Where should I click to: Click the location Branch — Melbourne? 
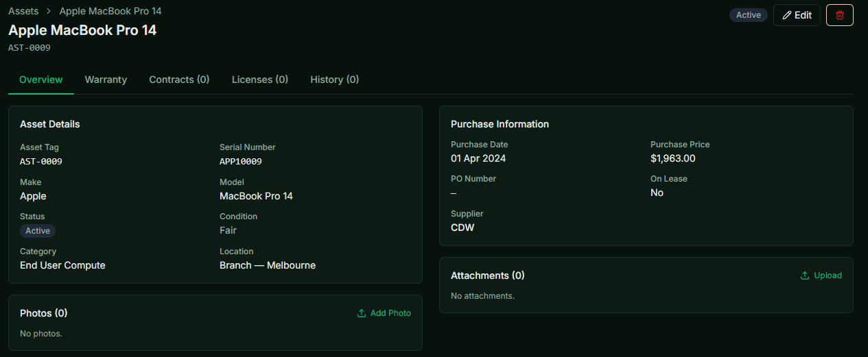[x=268, y=265]
